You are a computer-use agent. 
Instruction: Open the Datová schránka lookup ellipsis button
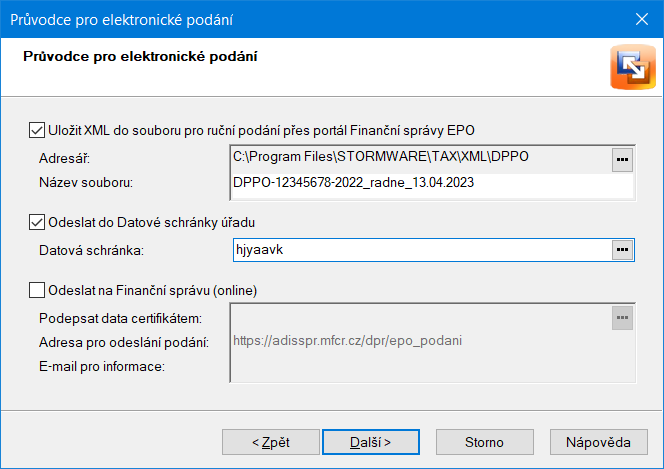click(622, 250)
